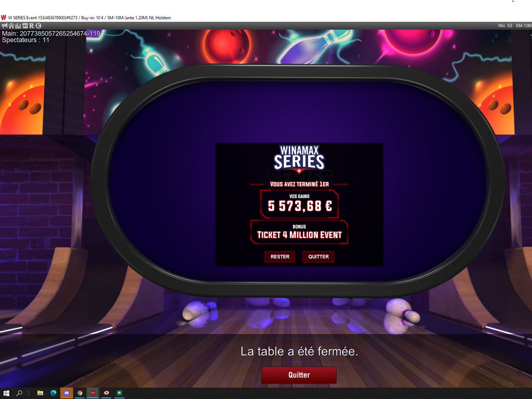Screen dimensions: 532x399
Task: Open Windows taskbar search
Action: [20, 393]
